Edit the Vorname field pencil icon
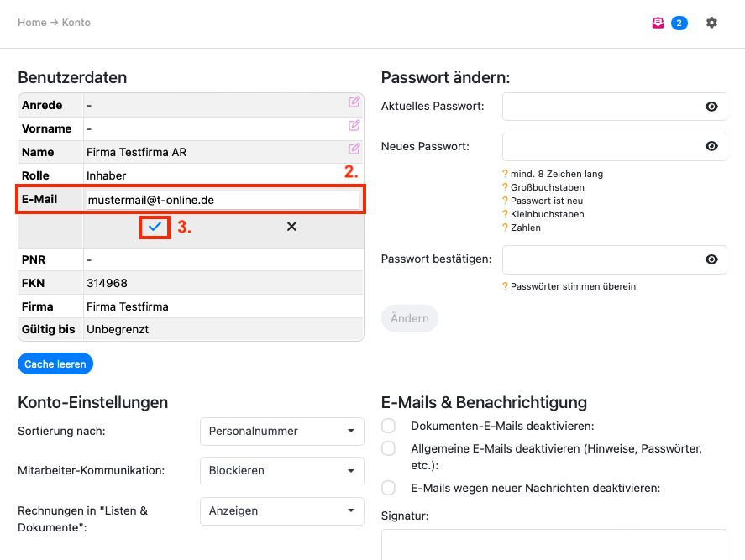Viewport: 745px width, 560px height. click(x=354, y=125)
